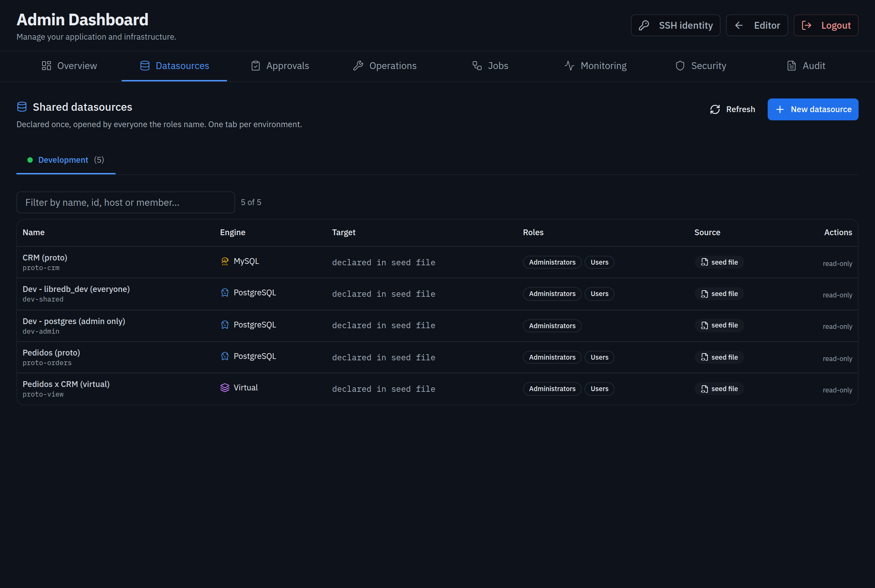
Task: Click 'read-only' in the CRM (proto) row
Action: (x=837, y=264)
